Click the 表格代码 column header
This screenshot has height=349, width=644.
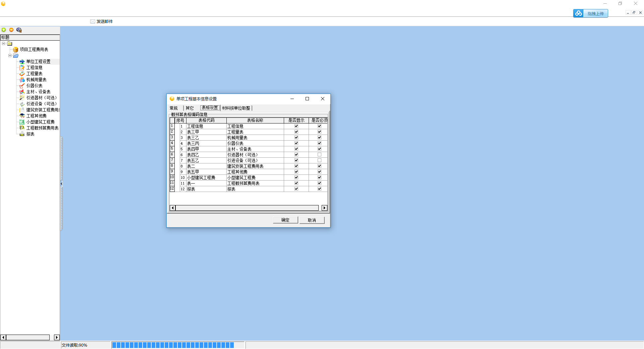click(x=206, y=120)
